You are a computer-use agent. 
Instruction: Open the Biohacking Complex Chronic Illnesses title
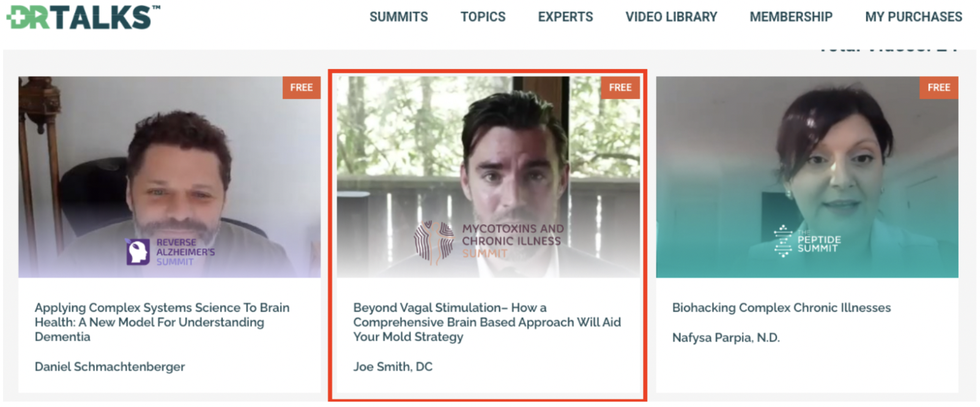tap(781, 308)
